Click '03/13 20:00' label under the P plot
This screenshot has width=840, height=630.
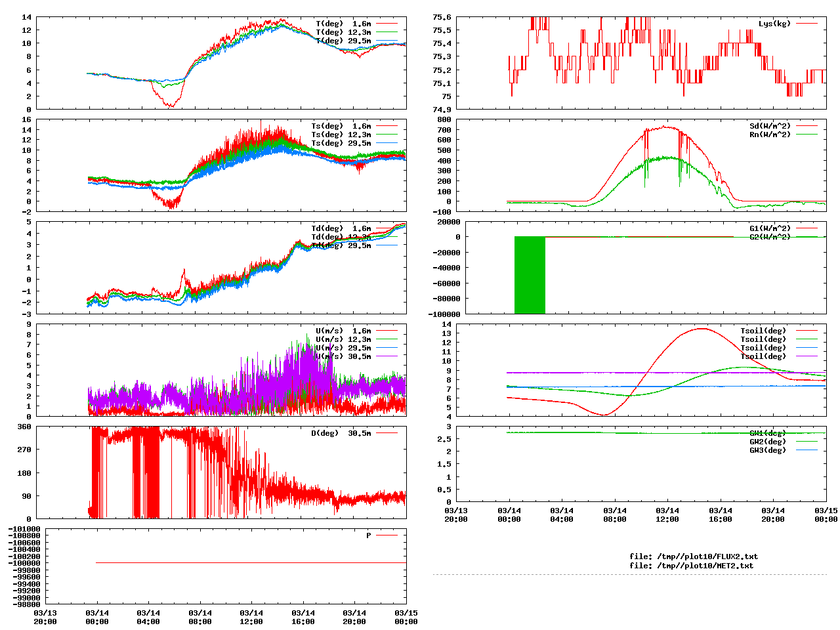(45, 618)
